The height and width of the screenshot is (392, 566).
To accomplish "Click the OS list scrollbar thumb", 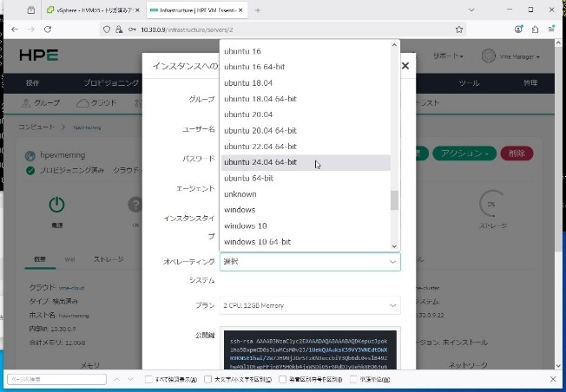I will coord(394,200).
